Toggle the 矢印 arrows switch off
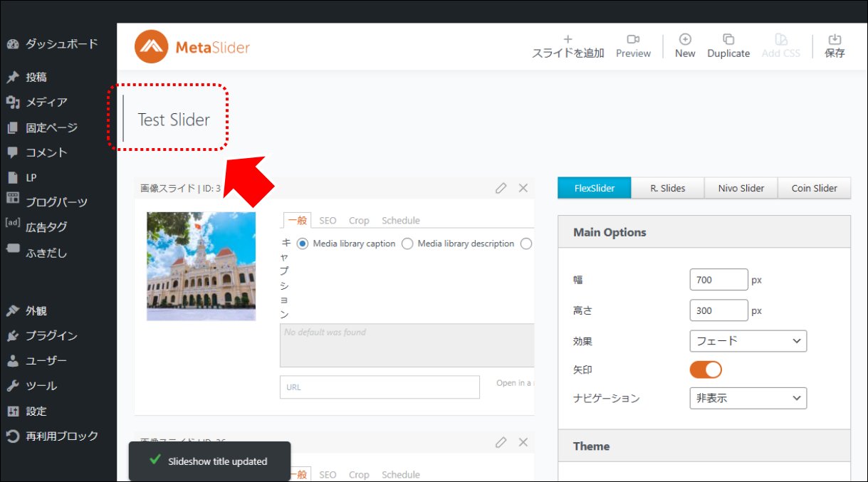Viewport: 868px width, 482px height. pos(706,370)
